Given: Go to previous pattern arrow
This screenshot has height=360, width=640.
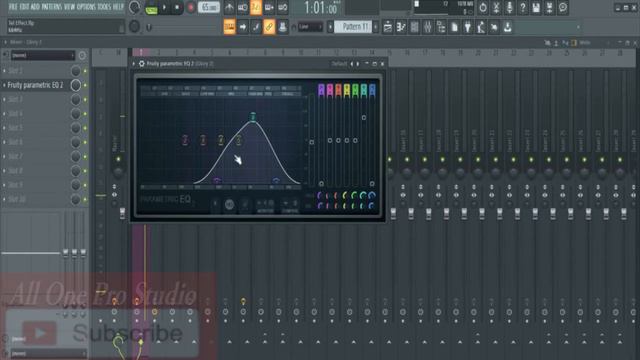Looking at the screenshot, I should point(330,27).
